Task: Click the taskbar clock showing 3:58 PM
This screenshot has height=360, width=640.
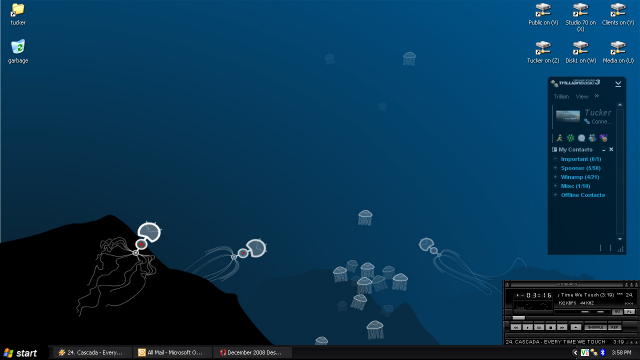Action: click(x=621, y=353)
